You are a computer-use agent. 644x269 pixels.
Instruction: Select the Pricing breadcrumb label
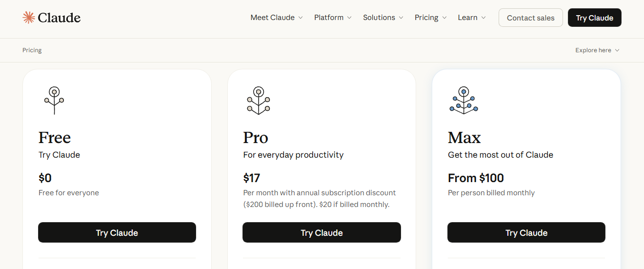coord(32,50)
